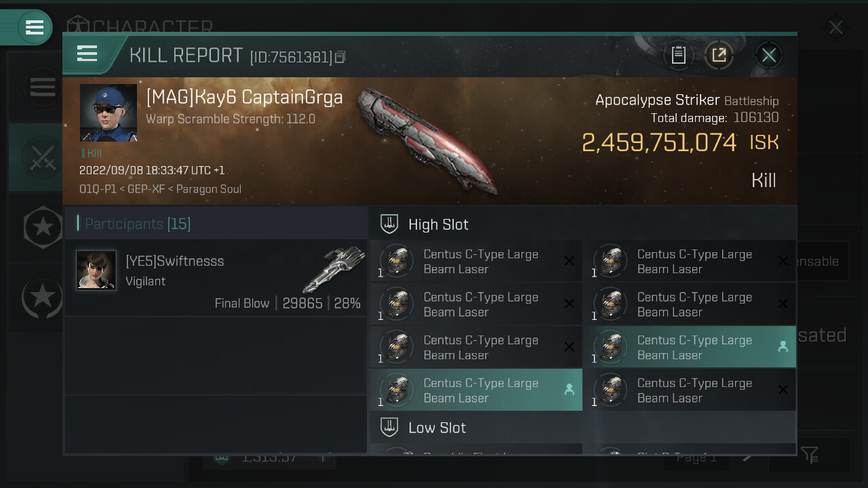Click the High Slot section icon
Screen dimensions: 868x488
coord(389,224)
